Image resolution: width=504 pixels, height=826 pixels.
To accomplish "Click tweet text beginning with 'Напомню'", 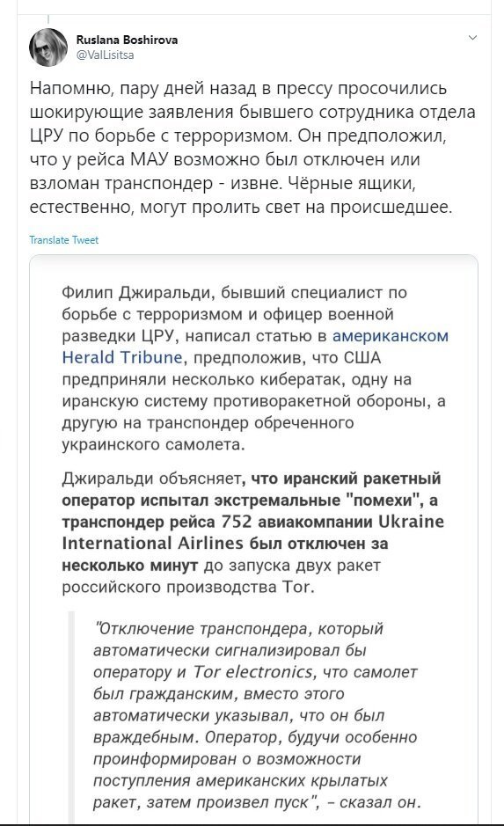I will pyautogui.click(x=252, y=148).
